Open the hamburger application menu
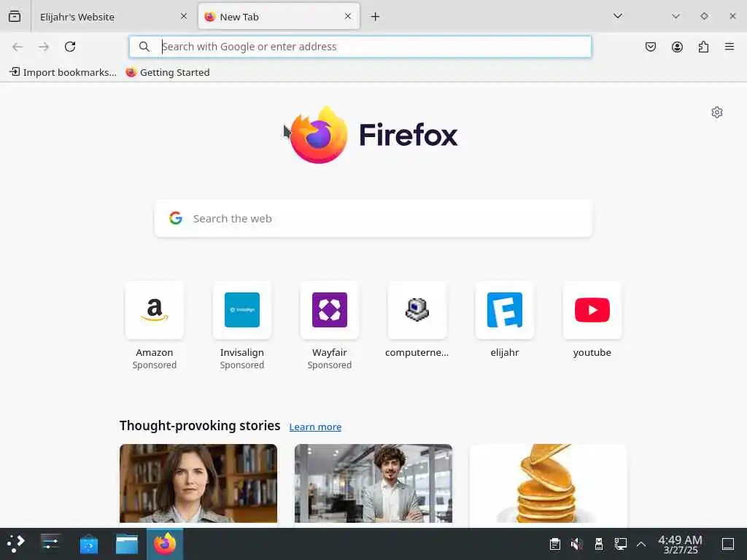The height and width of the screenshot is (560, 747). (x=729, y=47)
